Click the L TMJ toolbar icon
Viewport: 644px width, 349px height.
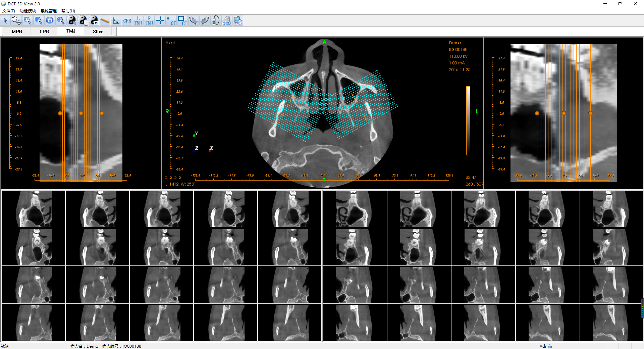pos(138,21)
